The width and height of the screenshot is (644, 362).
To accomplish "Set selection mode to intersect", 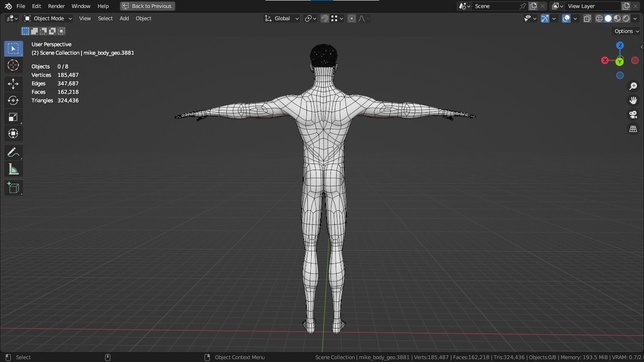I will click(61, 31).
